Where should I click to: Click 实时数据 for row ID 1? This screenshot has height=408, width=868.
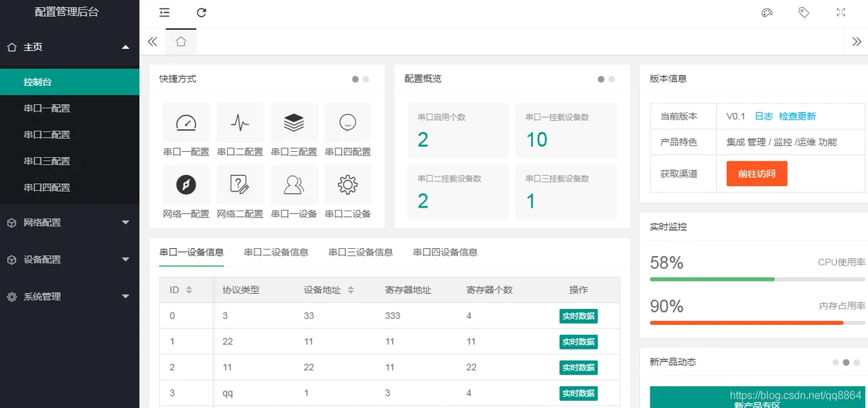579,341
